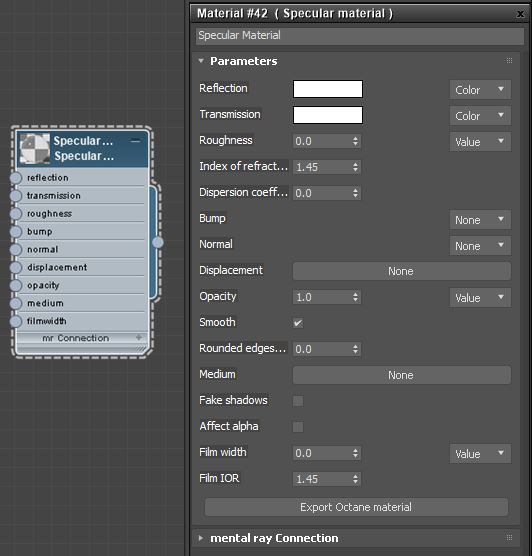Click the transmission input socket on node

pos(16,196)
